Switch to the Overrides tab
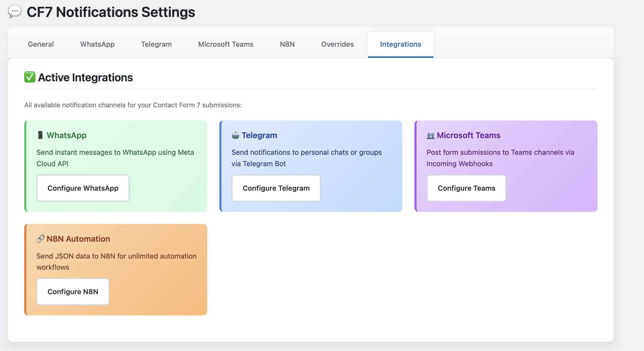 337,44
